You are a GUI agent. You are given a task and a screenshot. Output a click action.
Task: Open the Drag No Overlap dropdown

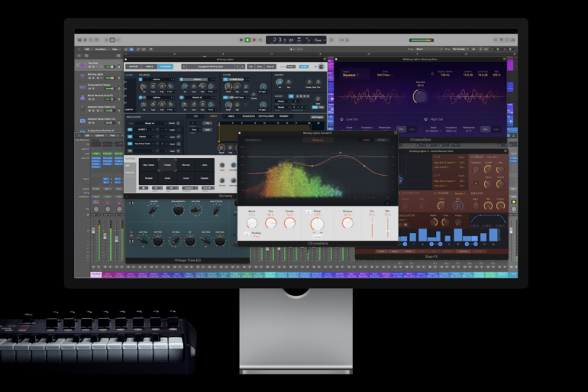[460, 49]
